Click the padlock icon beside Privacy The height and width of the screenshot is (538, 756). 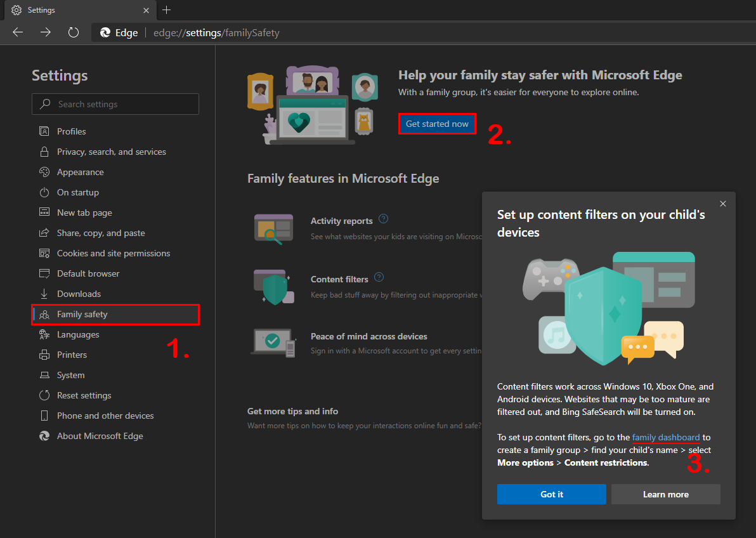(x=44, y=152)
